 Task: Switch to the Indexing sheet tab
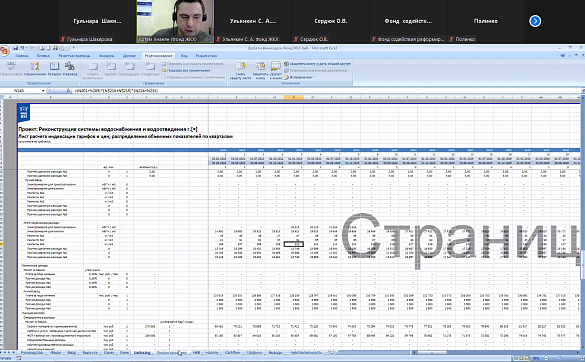point(142,352)
